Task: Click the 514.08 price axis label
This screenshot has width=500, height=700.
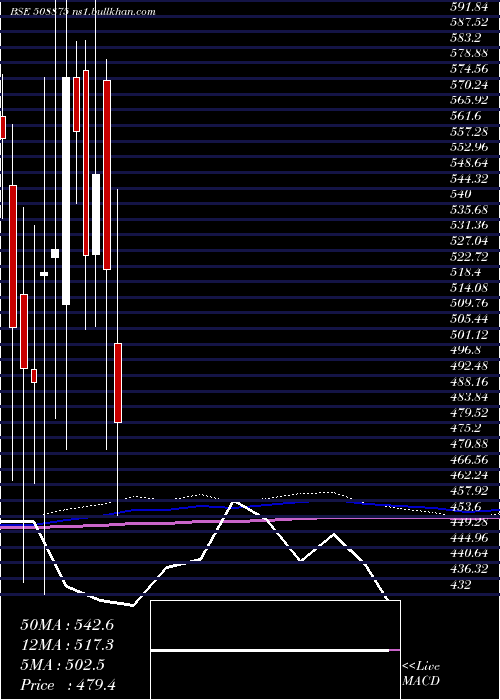Action: click(x=470, y=288)
